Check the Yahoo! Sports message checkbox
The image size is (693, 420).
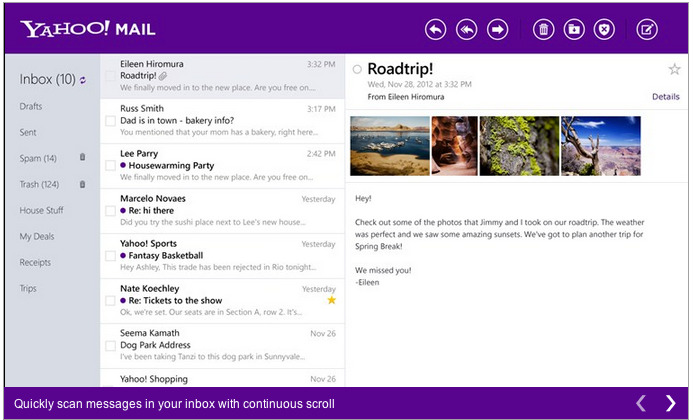coord(110,256)
